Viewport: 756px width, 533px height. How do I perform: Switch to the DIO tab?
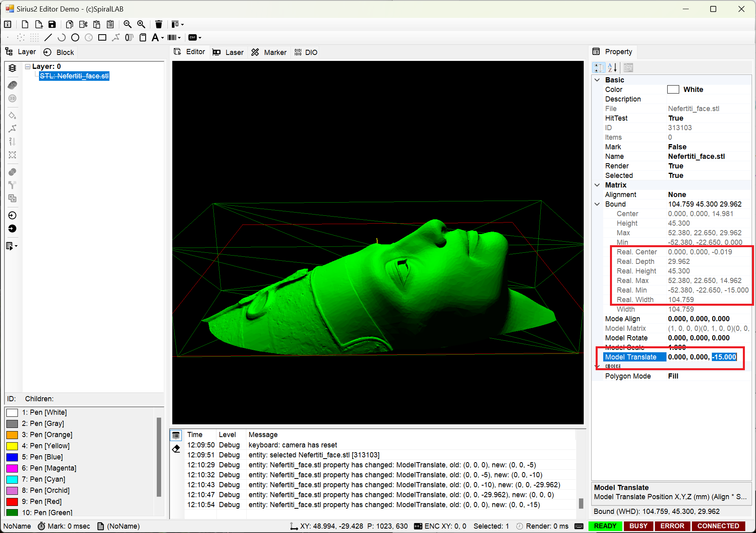(306, 52)
